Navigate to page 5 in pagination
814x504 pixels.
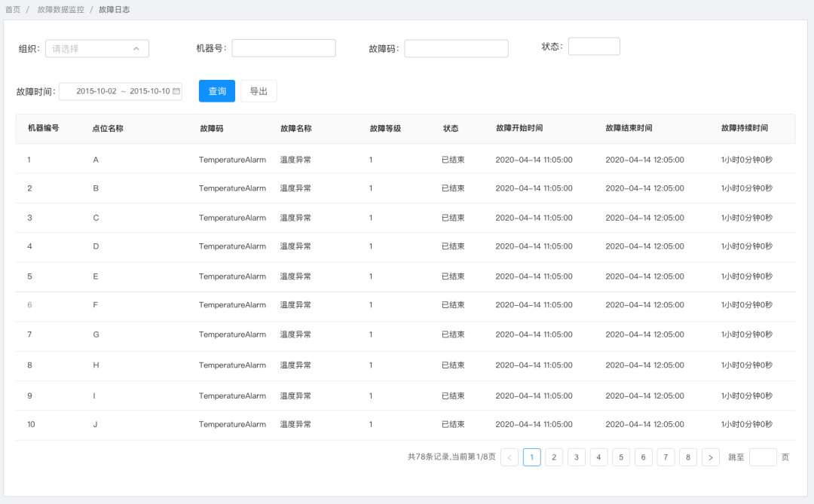click(621, 457)
